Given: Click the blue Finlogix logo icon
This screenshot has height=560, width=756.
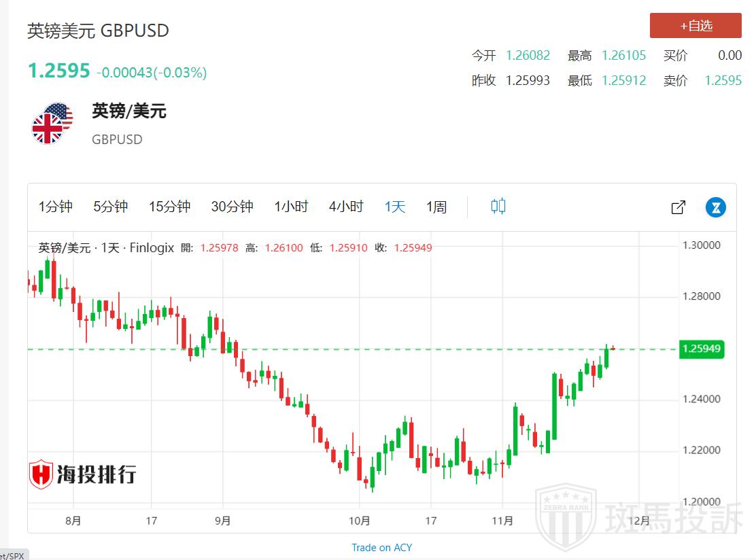Looking at the screenshot, I should [715, 207].
